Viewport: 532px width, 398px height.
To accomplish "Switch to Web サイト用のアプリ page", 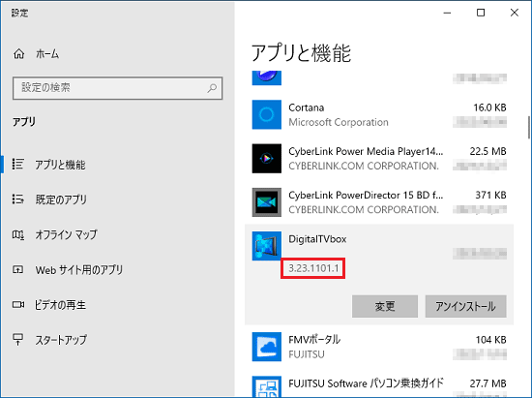I will coord(79,270).
